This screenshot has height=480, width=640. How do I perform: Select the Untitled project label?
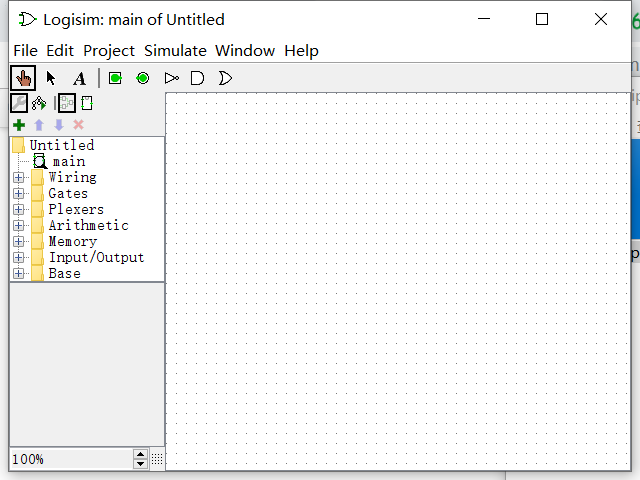pyautogui.click(x=62, y=145)
